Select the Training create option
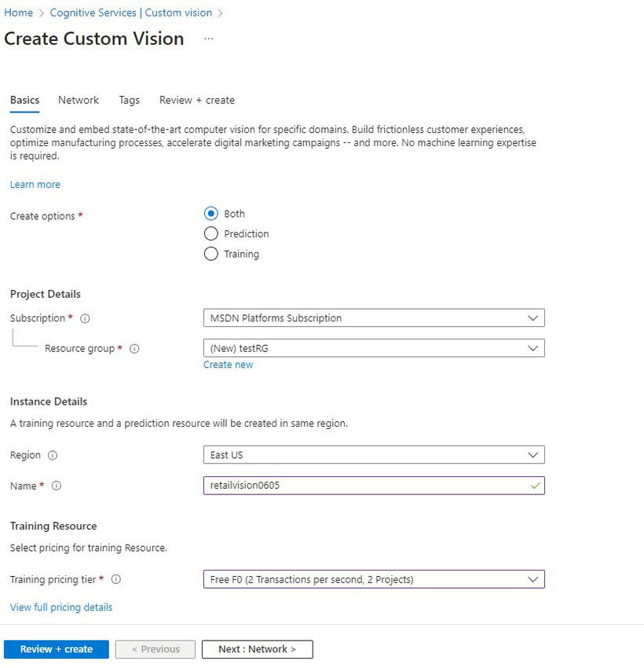This screenshot has width=644, height=668. pyautogui.click(x=210, y=254)
